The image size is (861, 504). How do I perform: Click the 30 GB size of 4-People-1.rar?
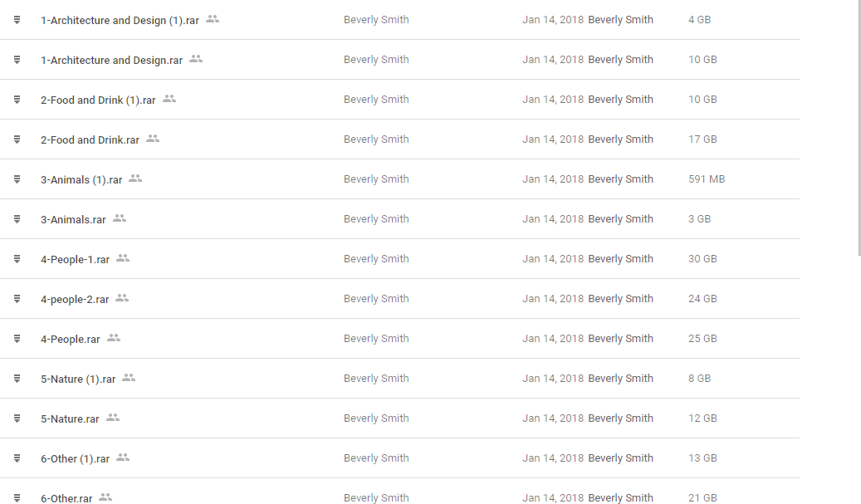coord(702,259)
